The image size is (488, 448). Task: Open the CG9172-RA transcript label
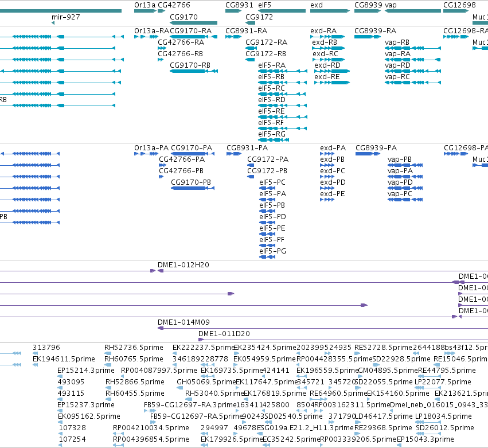coord(267,42)
